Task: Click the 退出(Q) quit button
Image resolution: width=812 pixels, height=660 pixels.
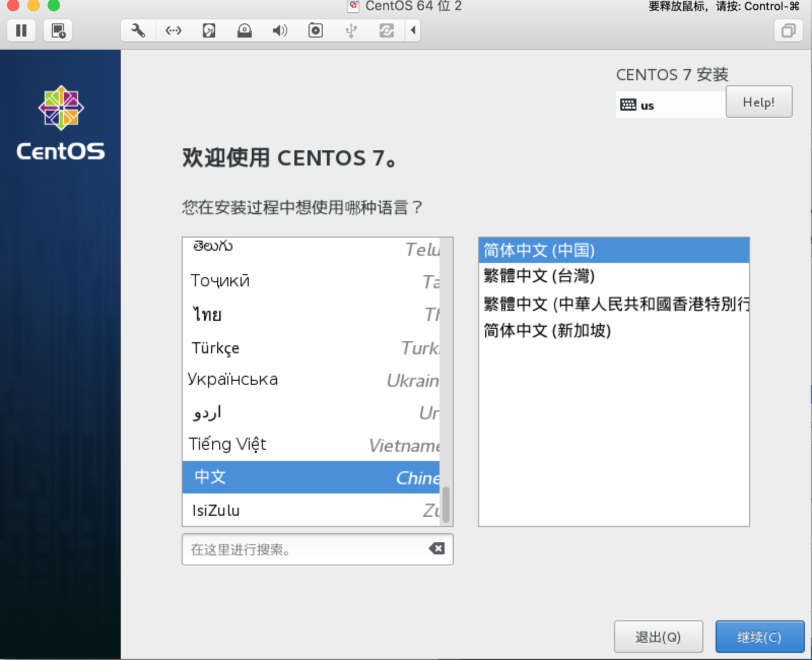Action: tap(658, 637)
